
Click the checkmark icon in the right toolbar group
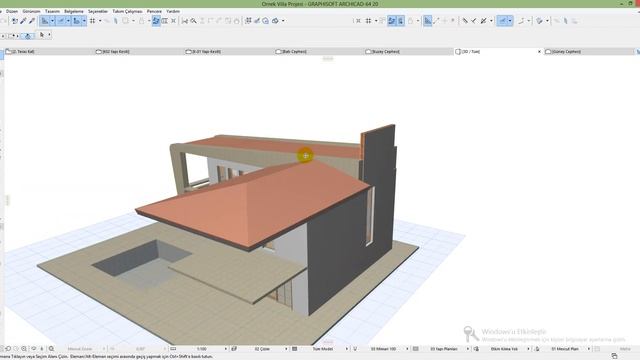[x=474, y=21]
